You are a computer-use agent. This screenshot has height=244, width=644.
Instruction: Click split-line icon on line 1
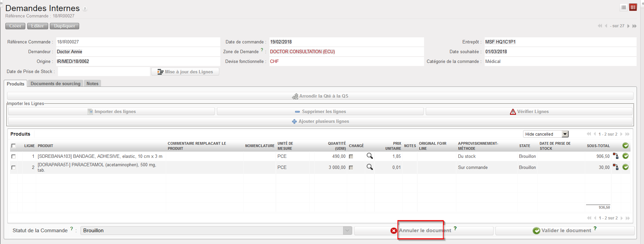(615, 156)
